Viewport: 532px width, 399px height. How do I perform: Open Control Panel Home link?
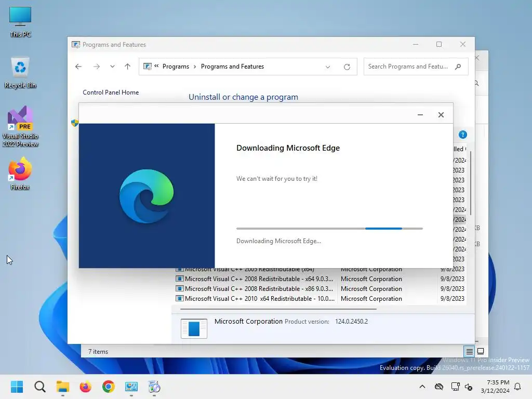pyautogui.click(x=111, y=92)
